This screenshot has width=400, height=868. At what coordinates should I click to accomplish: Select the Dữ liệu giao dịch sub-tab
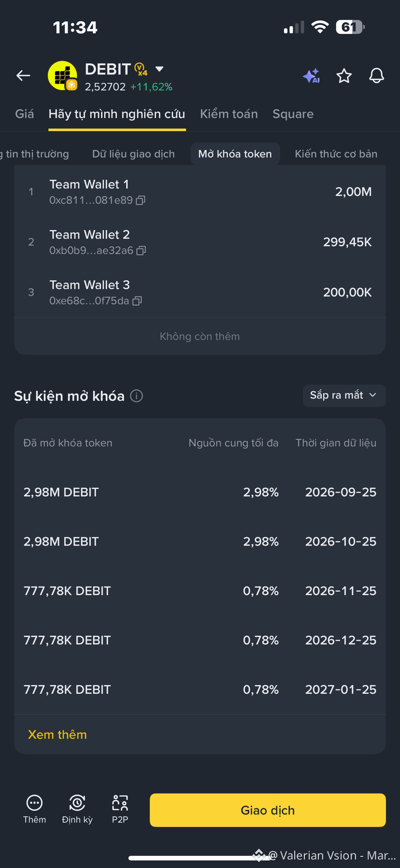[x=133, y=154]
